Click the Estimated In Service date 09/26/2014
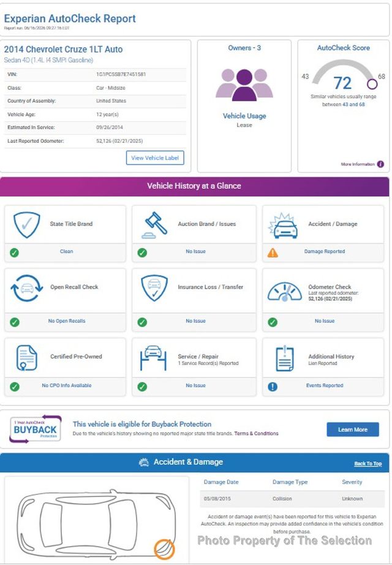Image resolution: width=392 pixels, height=565 pixels. pos(110,127)
